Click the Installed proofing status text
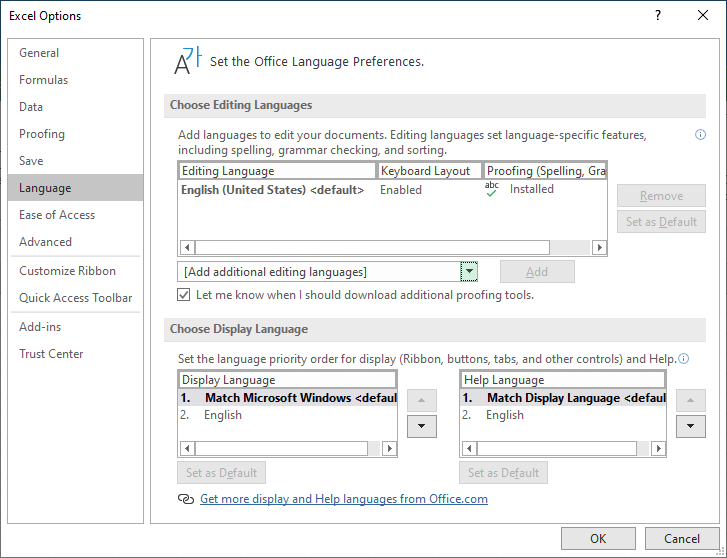This screenshot has width=727, height=558. [531, 189]
